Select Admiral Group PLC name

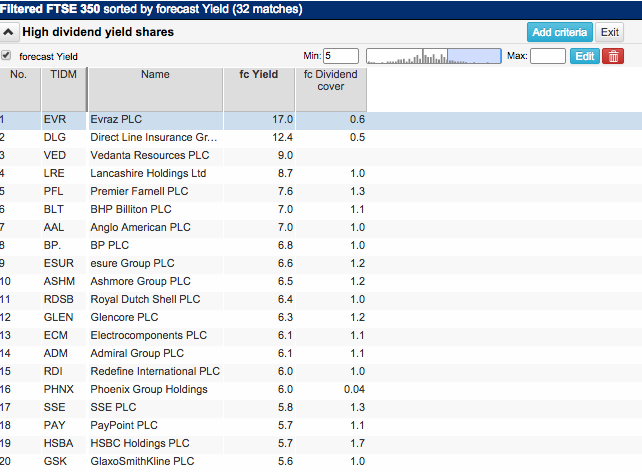pos(137,354)
